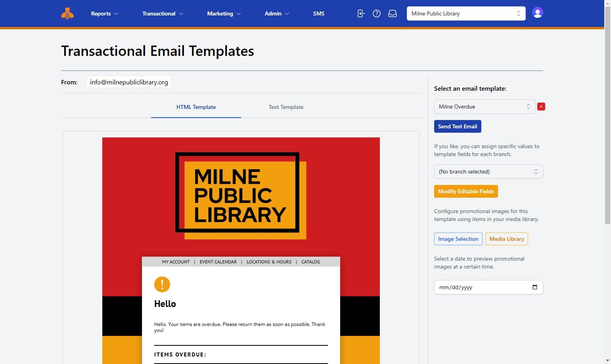Click the scrollbar up arrow

click(607, 3)
